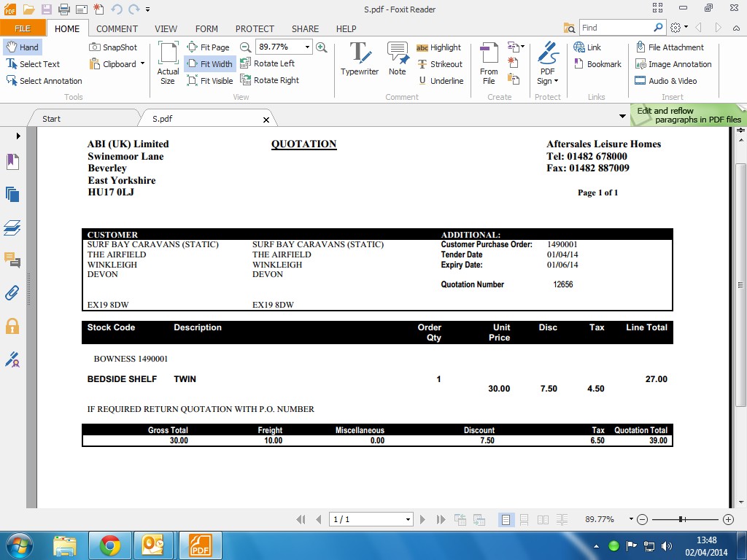The width and height of the screenshot is (747, 560).
Task: Open the page number dropdown in status bar
Action: tap(409, 519)
